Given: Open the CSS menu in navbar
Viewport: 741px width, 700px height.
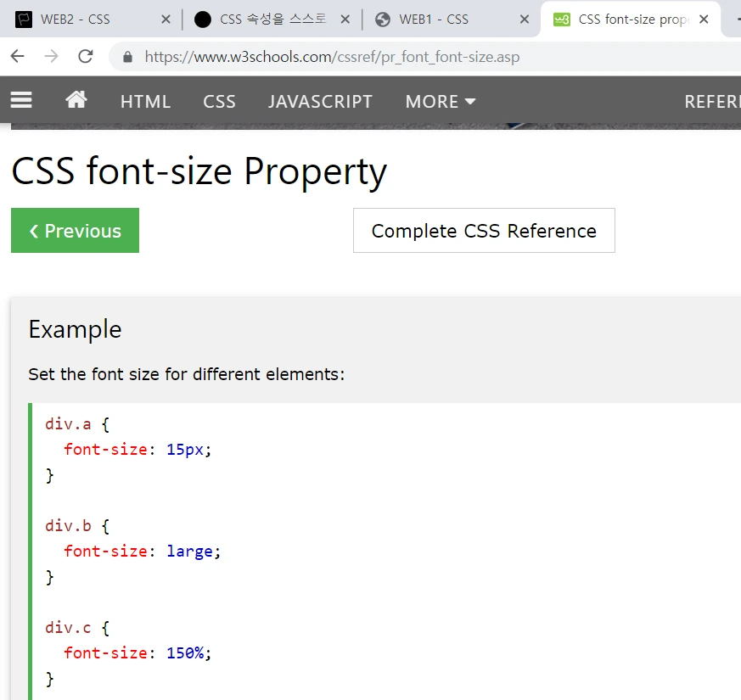Looking at the screenshot, I should [219, 102].
